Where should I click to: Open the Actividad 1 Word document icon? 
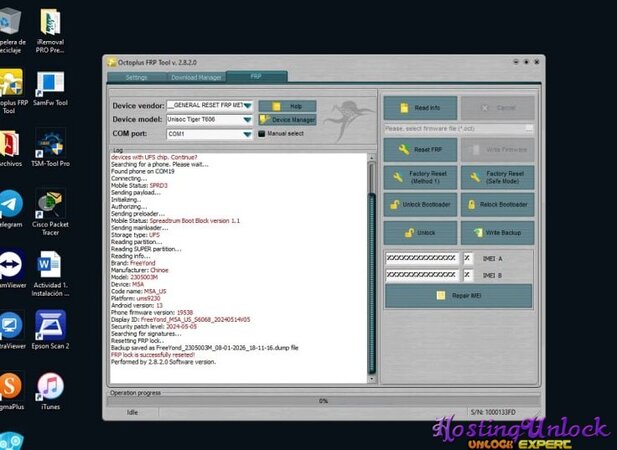(x=49, y=267)
